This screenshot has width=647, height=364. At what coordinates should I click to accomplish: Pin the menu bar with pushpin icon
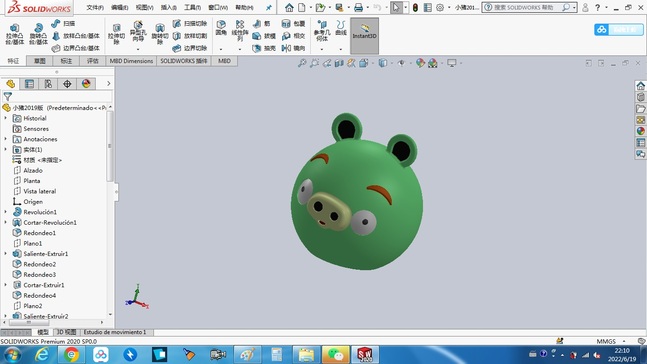click(x=269, y=7)
